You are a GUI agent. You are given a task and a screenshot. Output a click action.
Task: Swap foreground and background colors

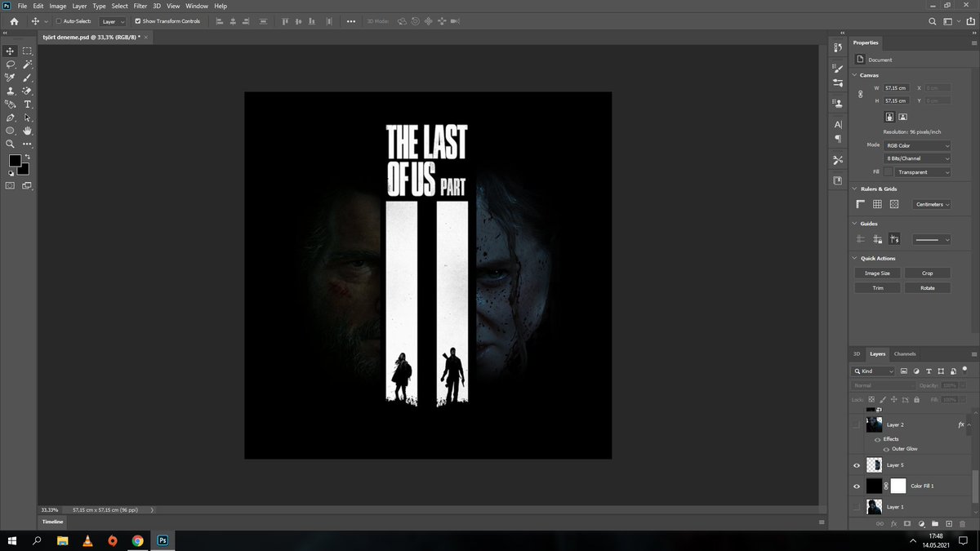[x=27, y=156]
